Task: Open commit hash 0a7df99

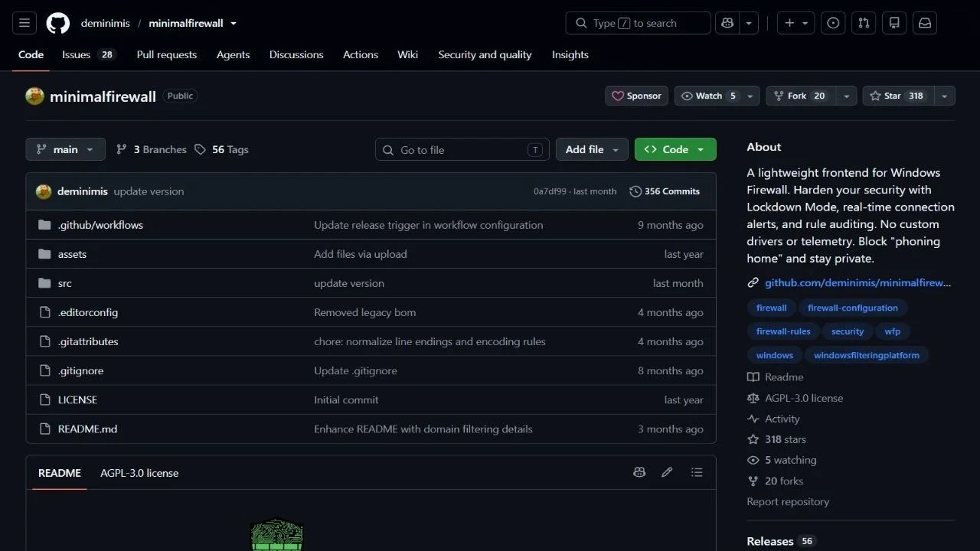Action: (550, 191)
